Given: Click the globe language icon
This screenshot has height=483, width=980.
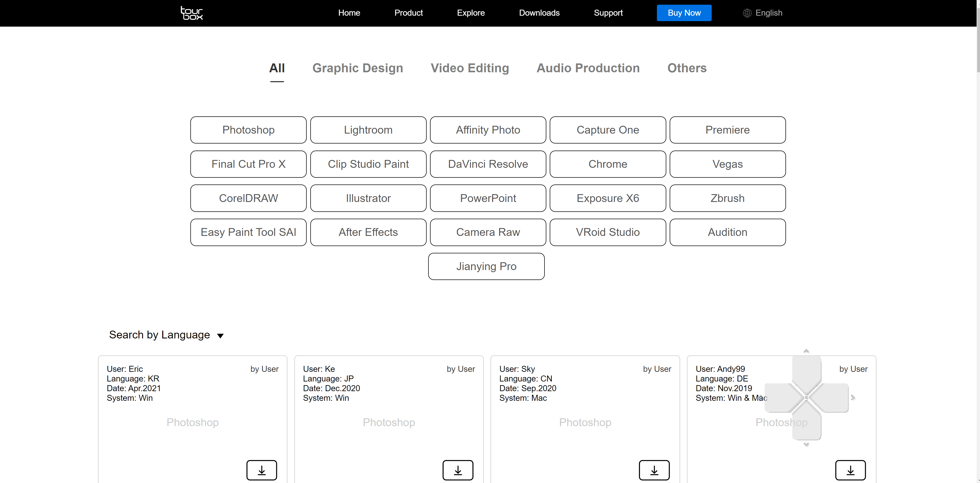Looking at the screenshot, I should click(747, 13).
